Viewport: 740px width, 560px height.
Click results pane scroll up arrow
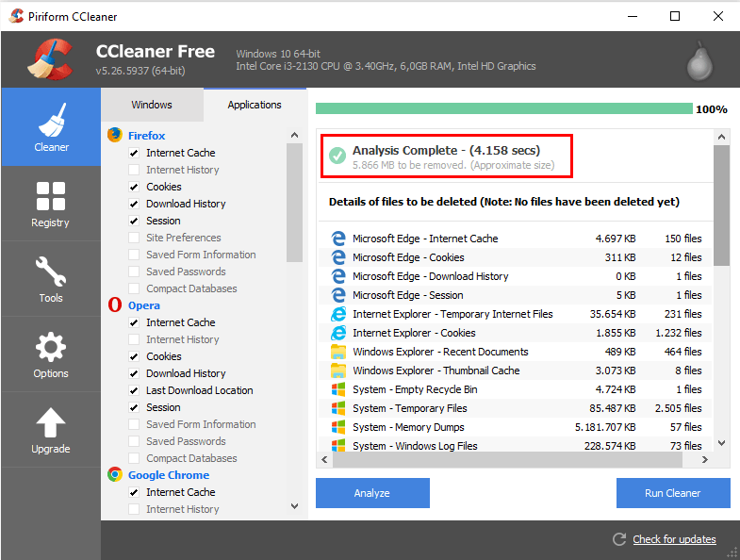point(721,137)
